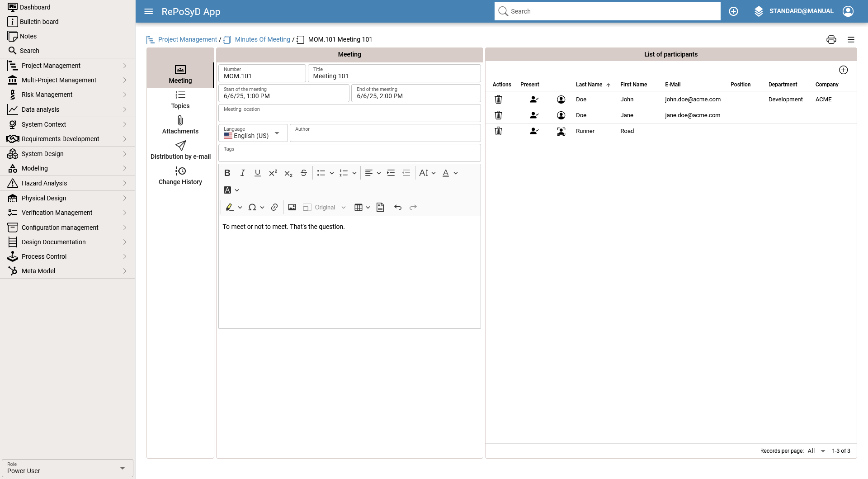Screen dimensions: 868x479
Task: Undo last edit in editor
Action: (x=398, y=207)
